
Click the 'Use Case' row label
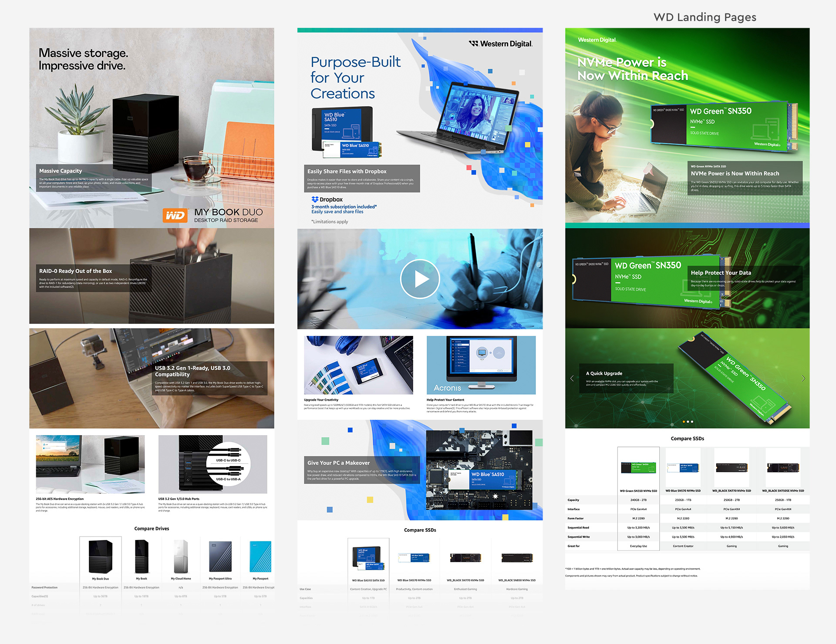click(305, 589)
